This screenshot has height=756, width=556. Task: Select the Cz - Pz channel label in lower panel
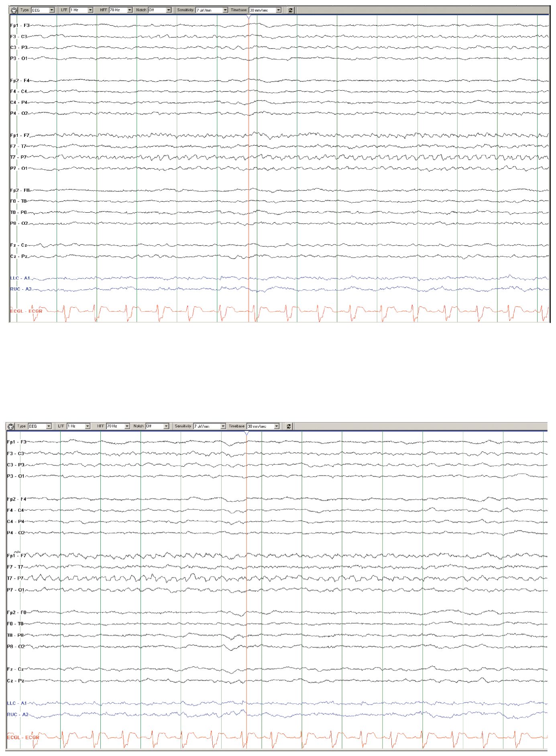click(x=16, y=681)
